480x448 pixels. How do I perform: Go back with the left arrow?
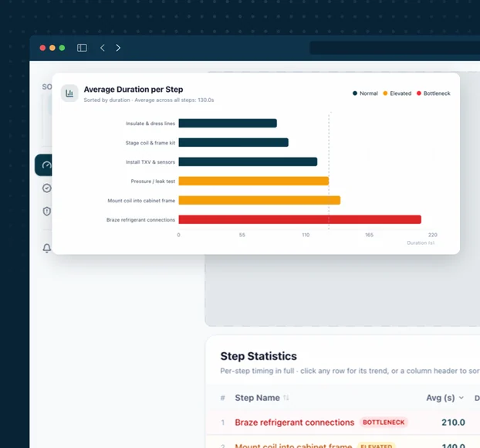pyautogui.click(x=103, y=48)
